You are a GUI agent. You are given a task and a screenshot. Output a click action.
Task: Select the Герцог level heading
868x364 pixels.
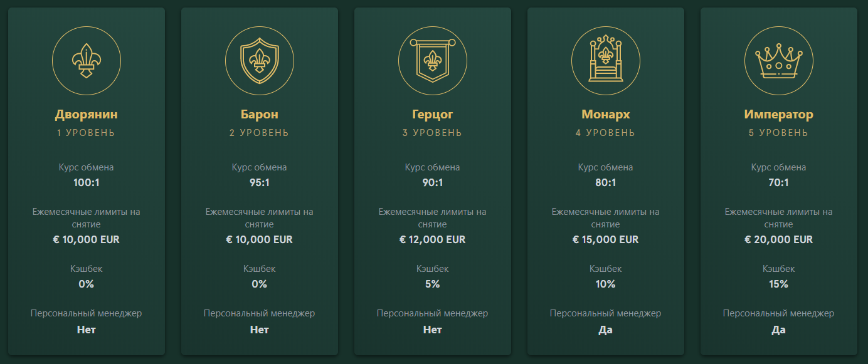tap(433, 115)
